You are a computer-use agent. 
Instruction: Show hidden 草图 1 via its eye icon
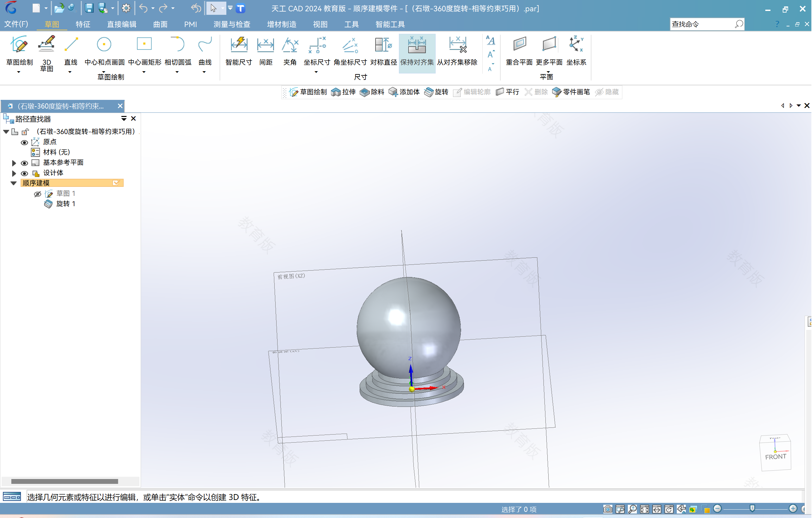click(37, 194)
